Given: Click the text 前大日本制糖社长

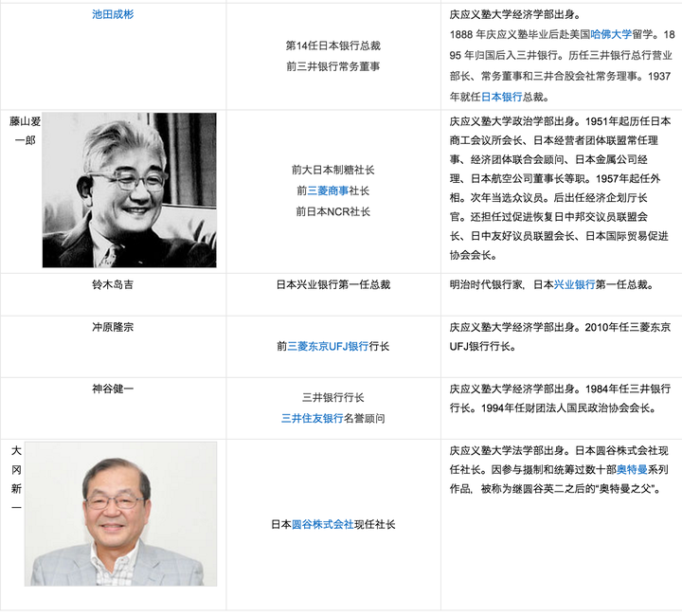Looking at the screenshot, I should pyautogui.click(x=333, y=170).
